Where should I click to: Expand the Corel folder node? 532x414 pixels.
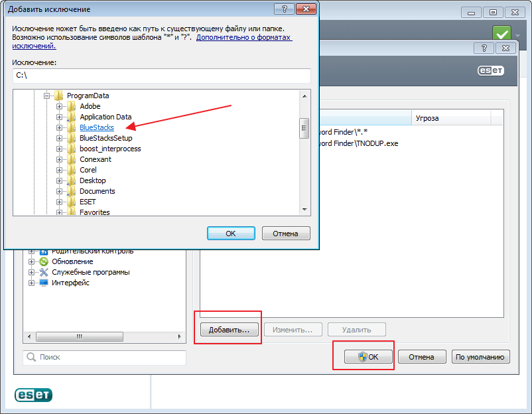pos(60,170)
